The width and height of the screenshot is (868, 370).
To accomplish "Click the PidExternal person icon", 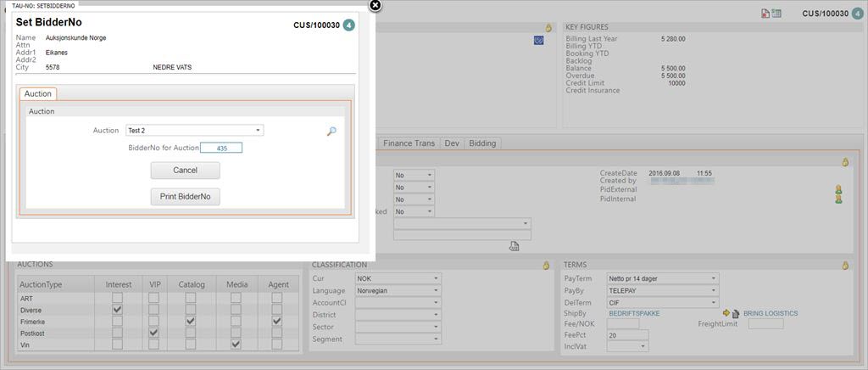I will [838, 189].
